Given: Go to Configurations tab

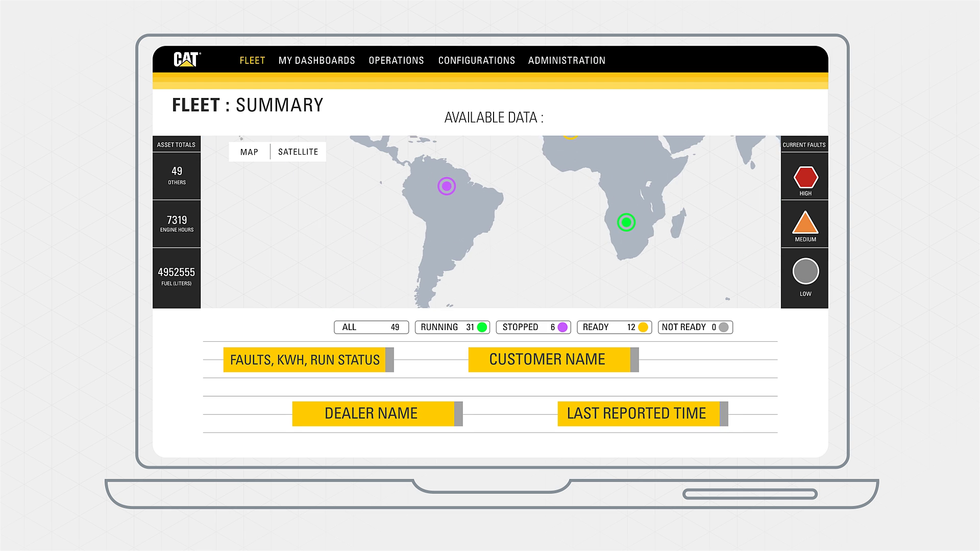Looking at the screenshot, I should pos(476,61).
